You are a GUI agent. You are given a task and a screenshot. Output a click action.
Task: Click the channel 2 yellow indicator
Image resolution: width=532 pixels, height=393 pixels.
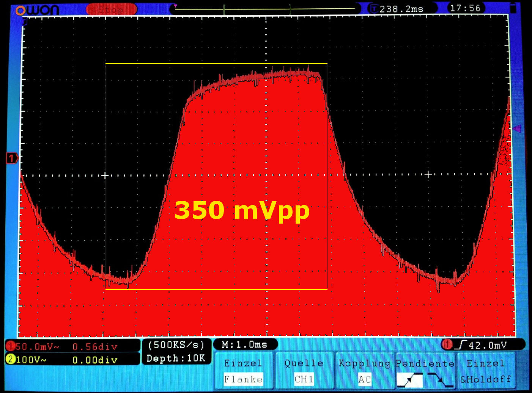[10, 359]
